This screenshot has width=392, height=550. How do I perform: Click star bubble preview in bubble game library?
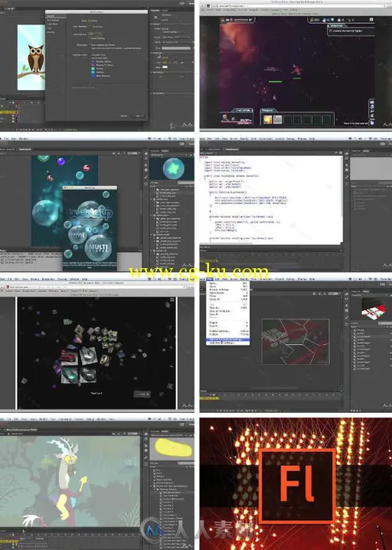pyautogui.click(x=174, y=168)
